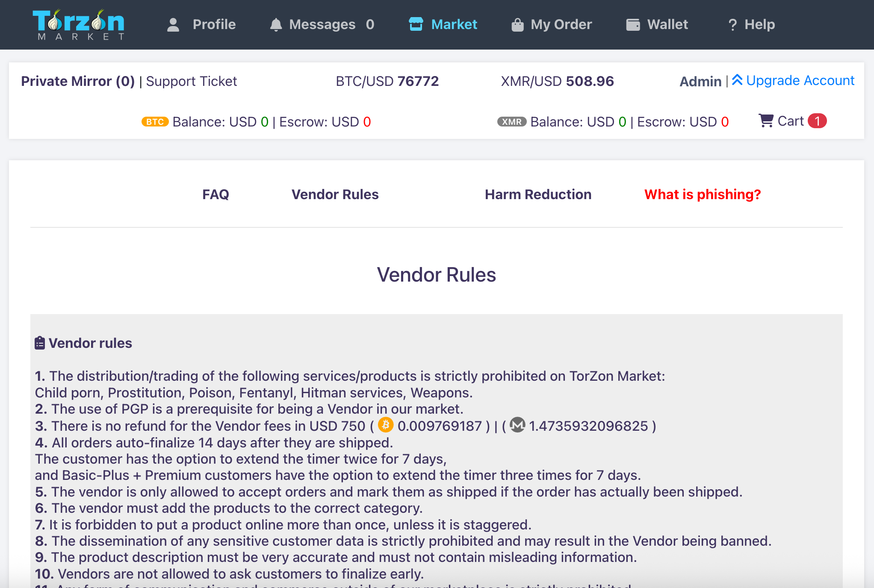The height and width of the screenshot is (588, 874).
Task: Click the XMR Escrow: USD 0 text
Action: (x=683, y=122)
